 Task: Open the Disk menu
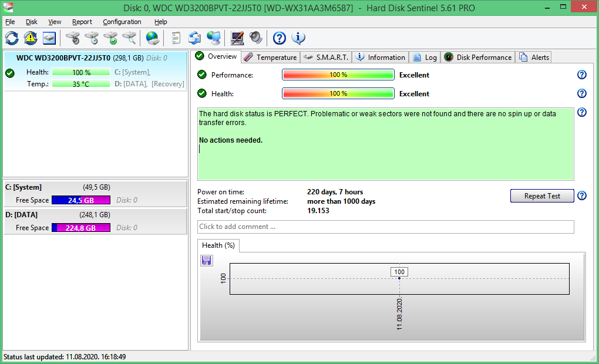[x=32, y=22]
